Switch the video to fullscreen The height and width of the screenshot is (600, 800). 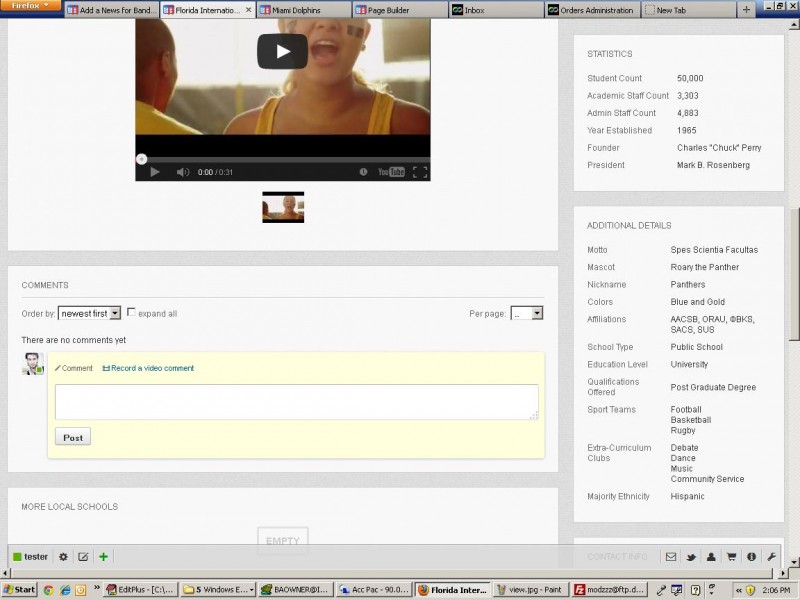pos(420,172)
